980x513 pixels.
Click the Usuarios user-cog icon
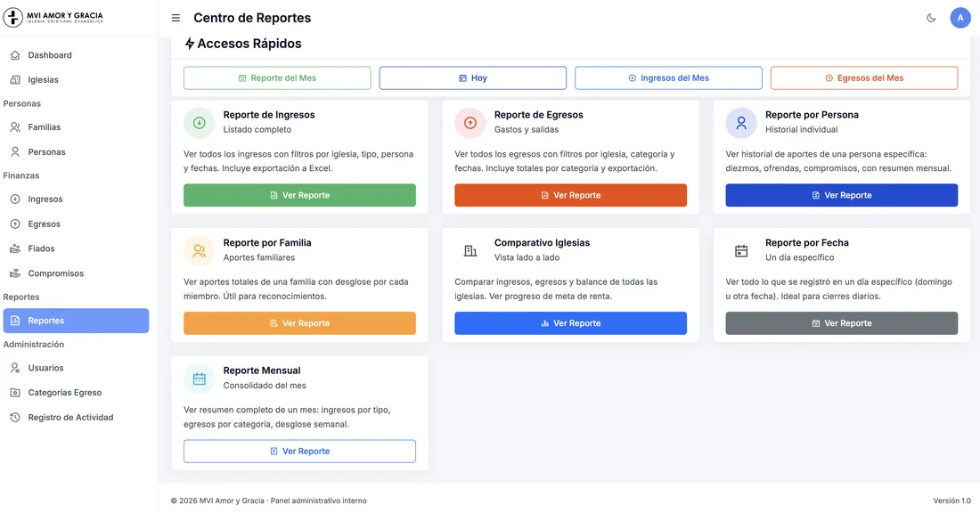[x=15, y=368]
